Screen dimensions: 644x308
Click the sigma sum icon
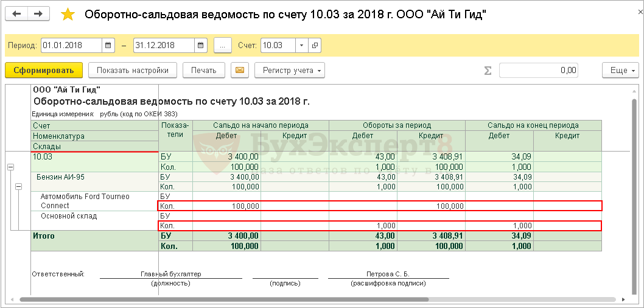[488, 71]
